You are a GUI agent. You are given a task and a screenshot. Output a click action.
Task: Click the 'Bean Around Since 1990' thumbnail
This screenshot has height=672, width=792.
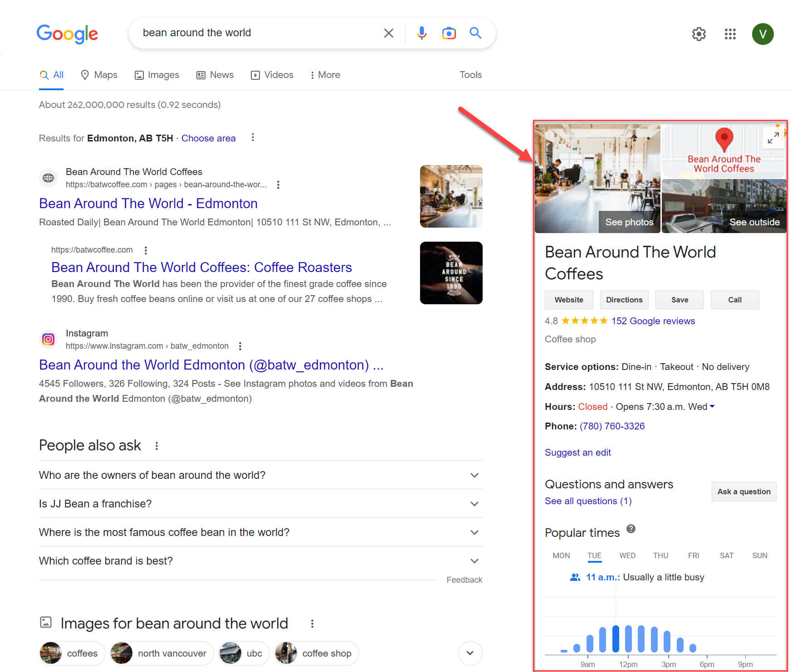point(451,273)
